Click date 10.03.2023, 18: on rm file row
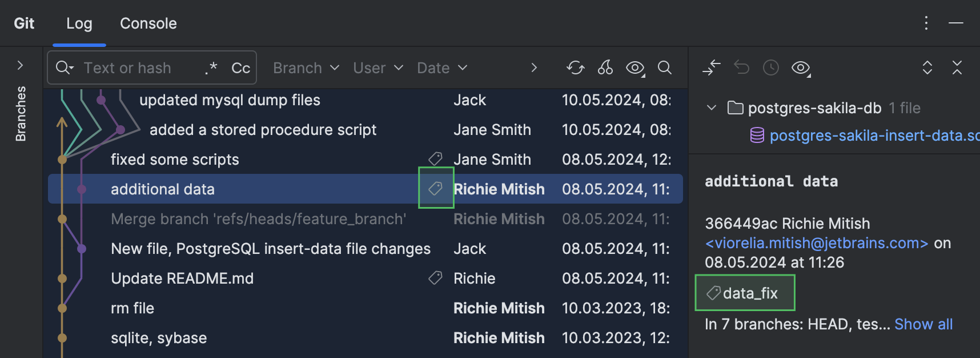 [x=616, y=308]
